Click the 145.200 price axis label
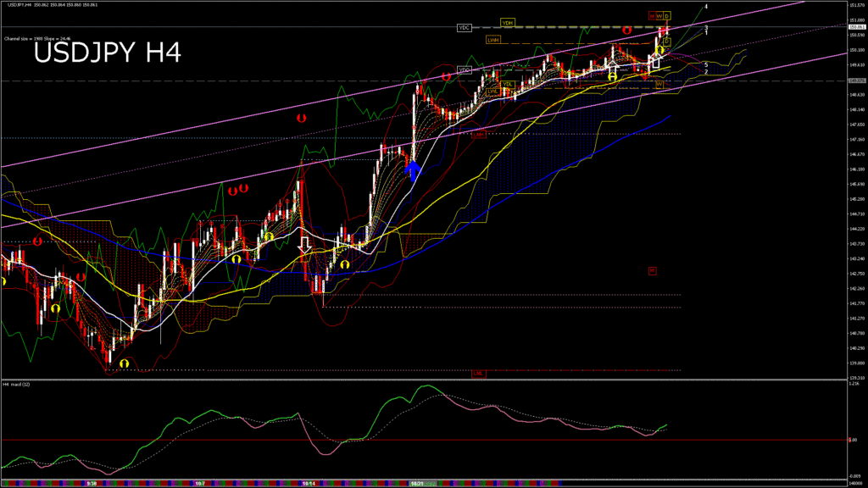This screenshot has width=868, height=488. pyautogui.click(x=856, y=199)
